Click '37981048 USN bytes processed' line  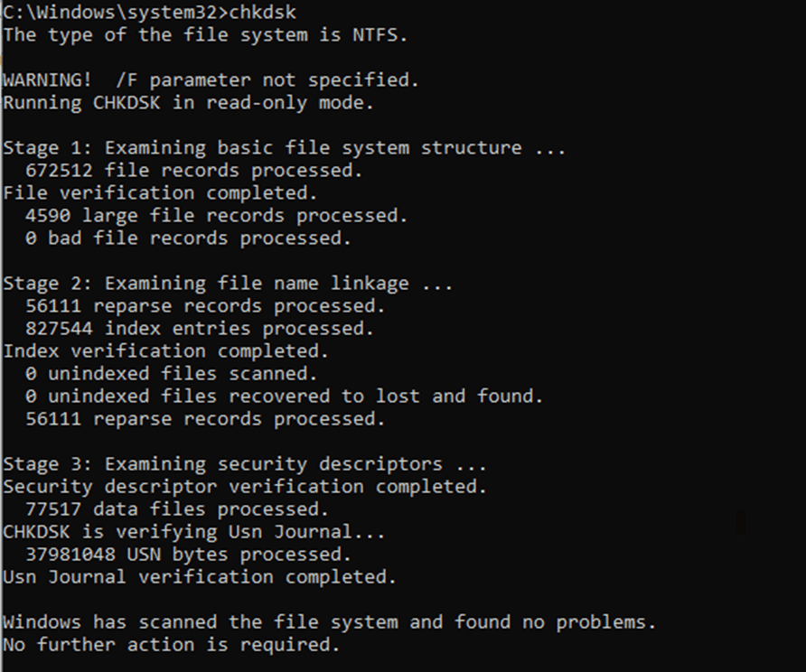click(x=189, y=555)
